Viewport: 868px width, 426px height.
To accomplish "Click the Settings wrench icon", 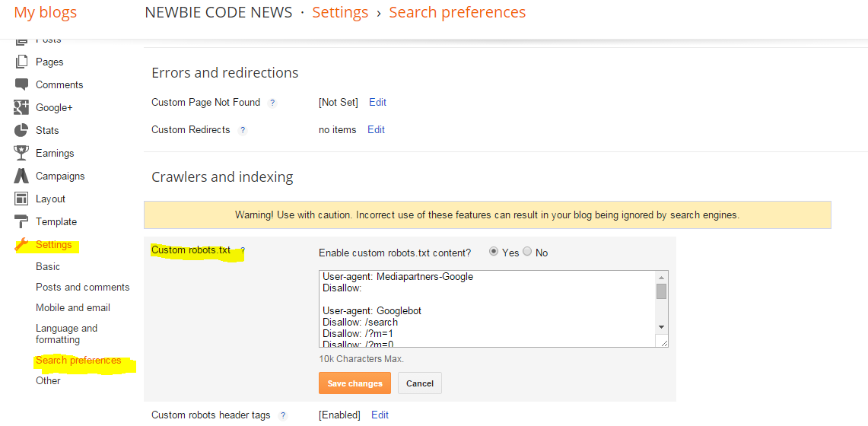I will click(21, 244).
